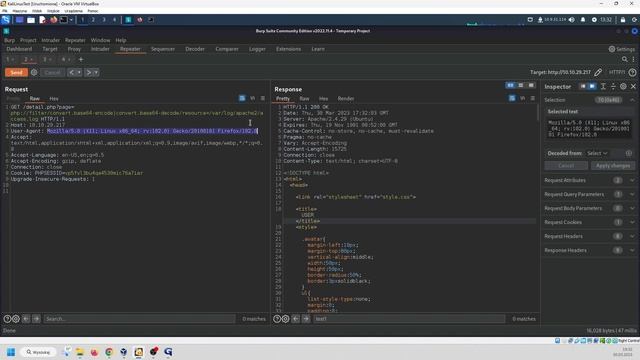Open Request editor hamburger menu

click(263, 98)
